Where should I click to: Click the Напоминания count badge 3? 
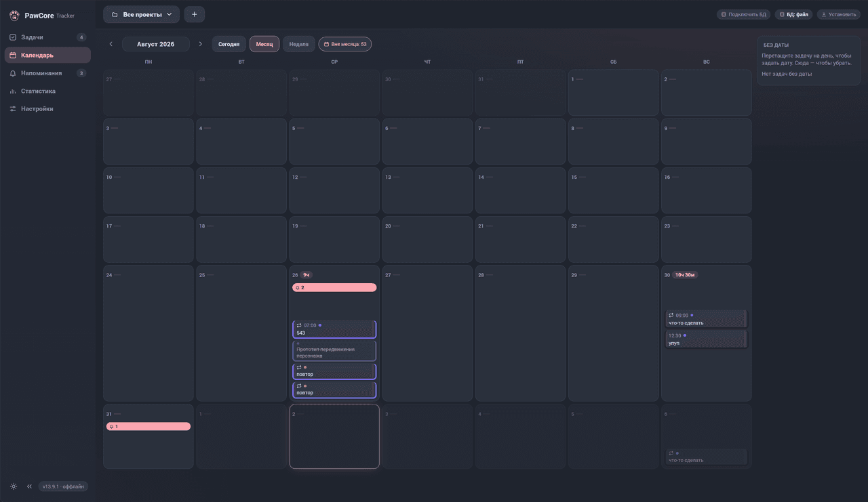tap(81, 73)
